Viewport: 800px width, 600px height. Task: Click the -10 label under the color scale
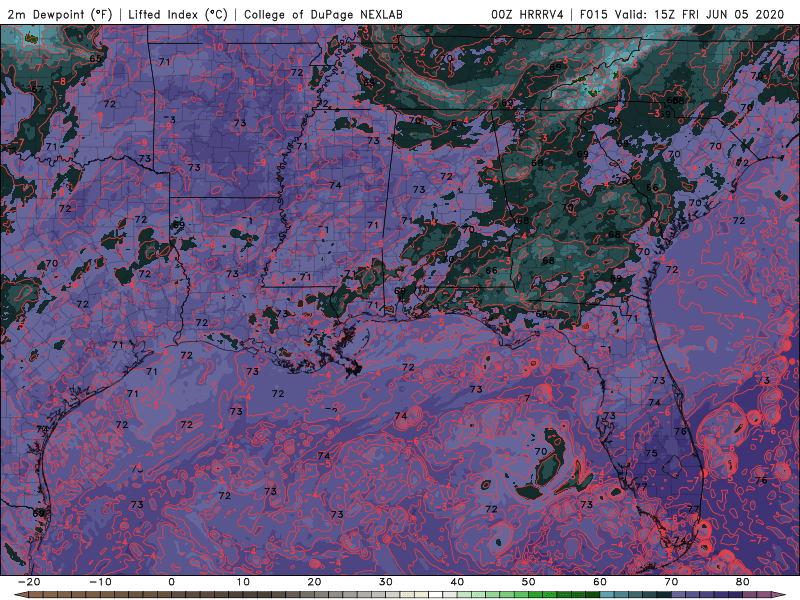click(100, 582)
